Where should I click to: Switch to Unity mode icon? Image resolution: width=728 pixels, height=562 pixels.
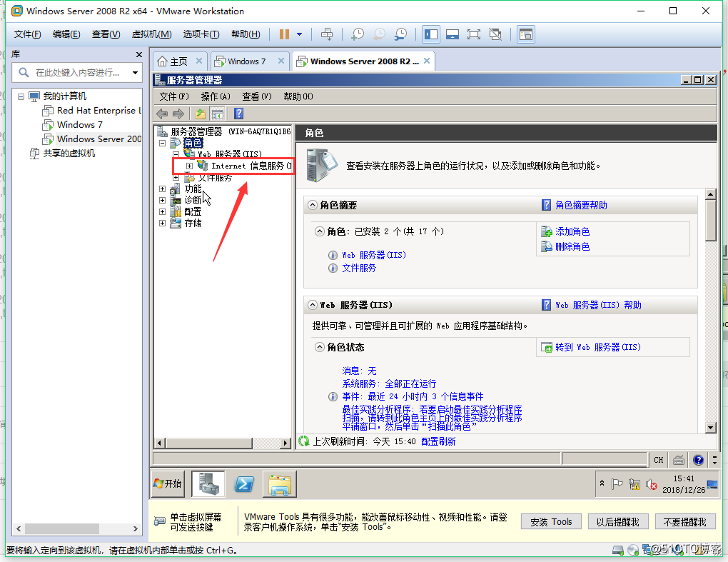point(495,34)
